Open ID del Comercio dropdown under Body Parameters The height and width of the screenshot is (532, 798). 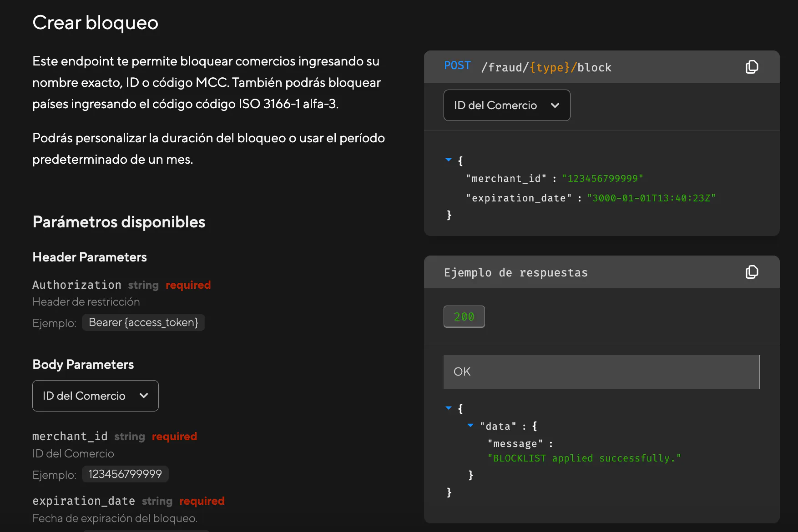tap(95, 396)
